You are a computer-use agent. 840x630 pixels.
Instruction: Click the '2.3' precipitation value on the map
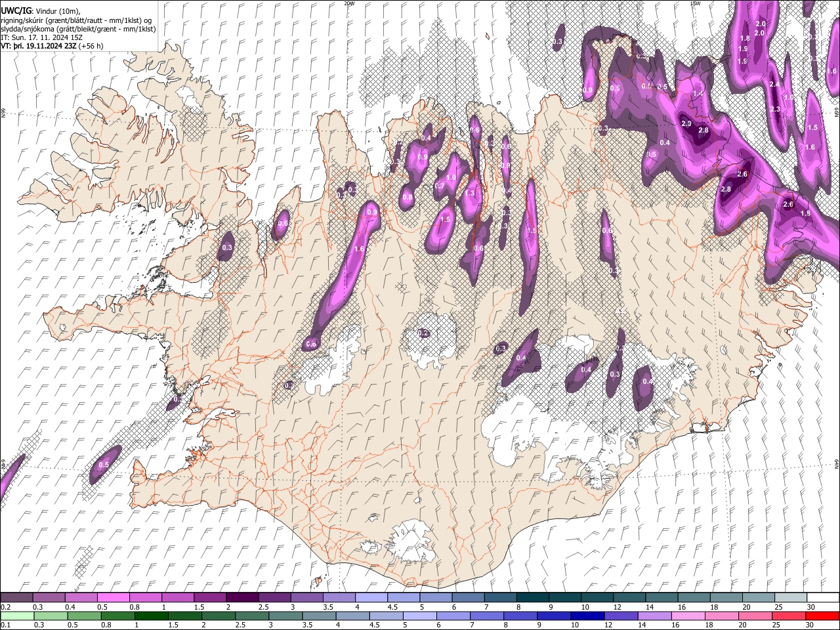click(x=774, y=109)
